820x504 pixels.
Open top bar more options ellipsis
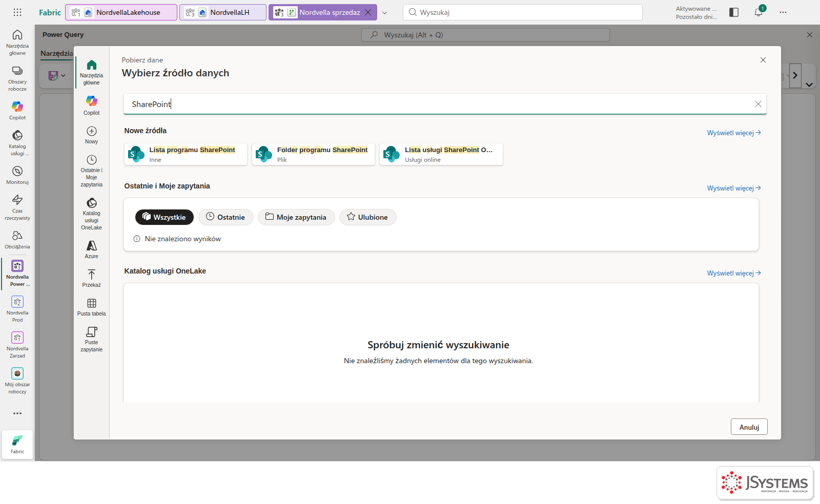pos(783,12)
